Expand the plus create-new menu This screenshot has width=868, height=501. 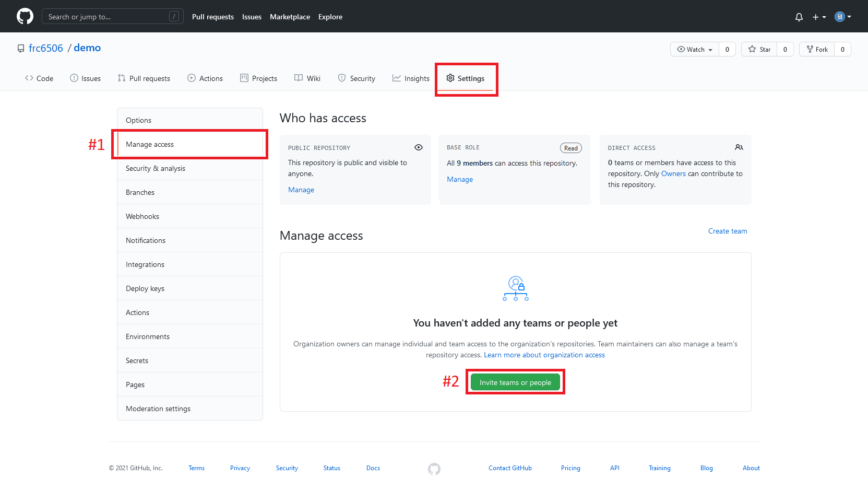[819, 17]
